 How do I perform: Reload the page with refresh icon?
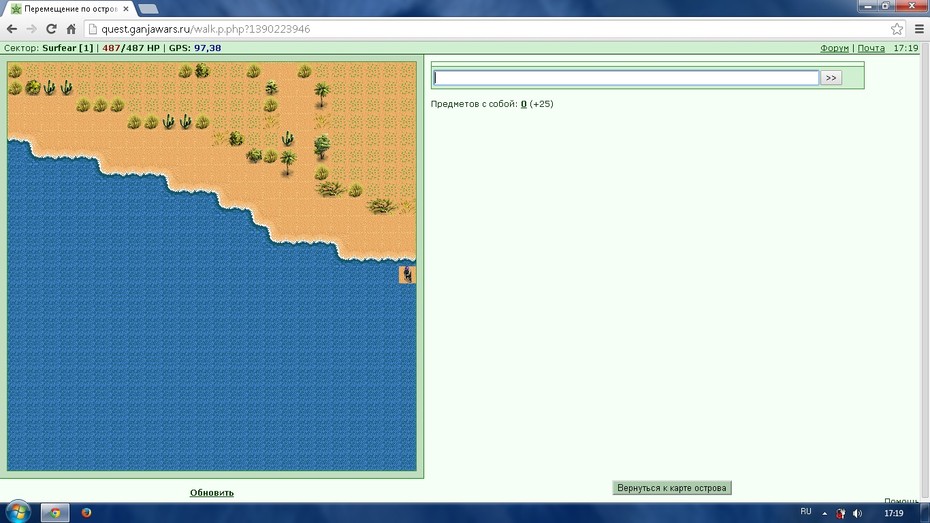point(51,29)
